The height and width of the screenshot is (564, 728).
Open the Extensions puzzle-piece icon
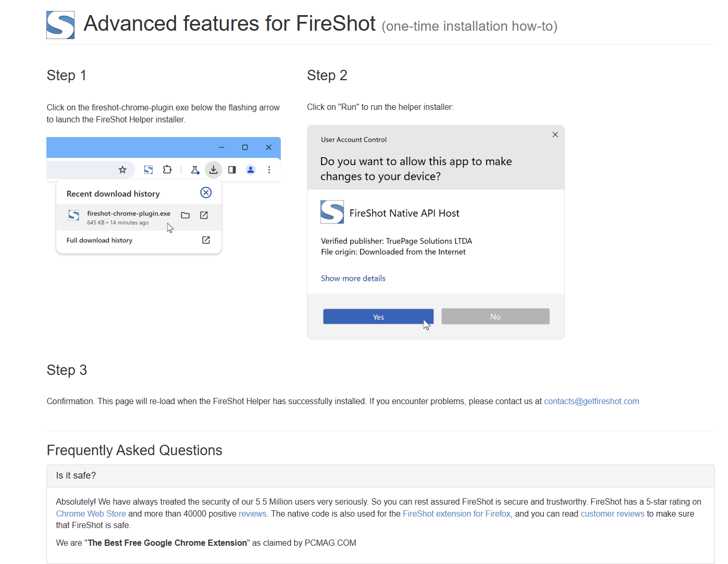click(167, 170)
